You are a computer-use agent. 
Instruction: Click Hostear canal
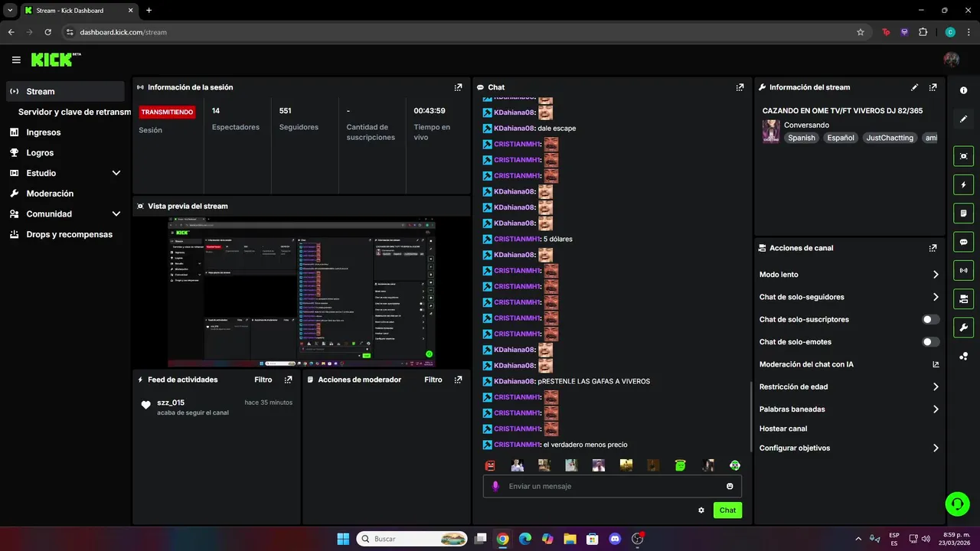pos(783,429)
